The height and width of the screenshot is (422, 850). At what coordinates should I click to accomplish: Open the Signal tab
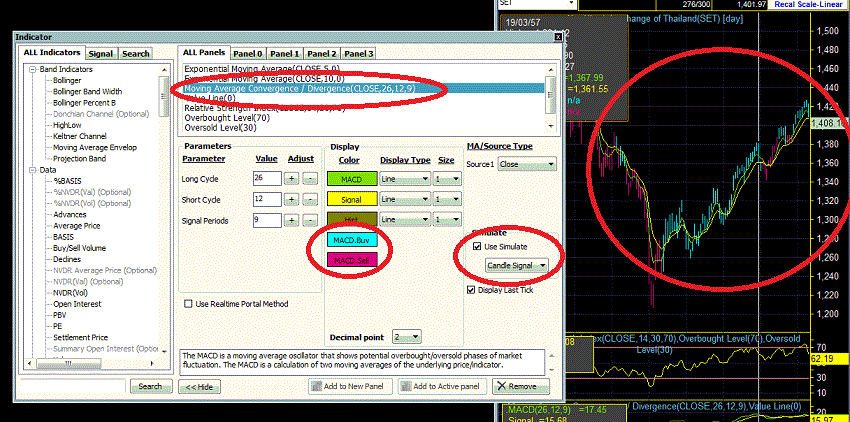tap(101, 54)
